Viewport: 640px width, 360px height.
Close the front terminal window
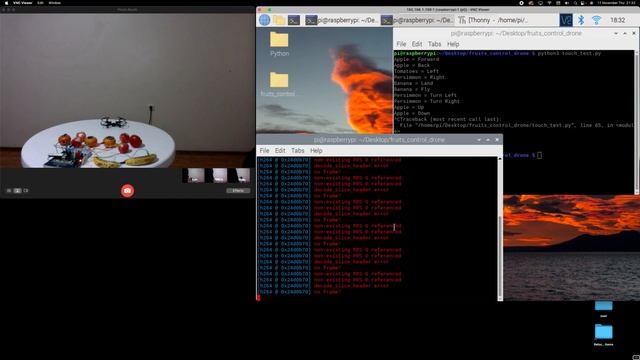[x=497, y=140]
